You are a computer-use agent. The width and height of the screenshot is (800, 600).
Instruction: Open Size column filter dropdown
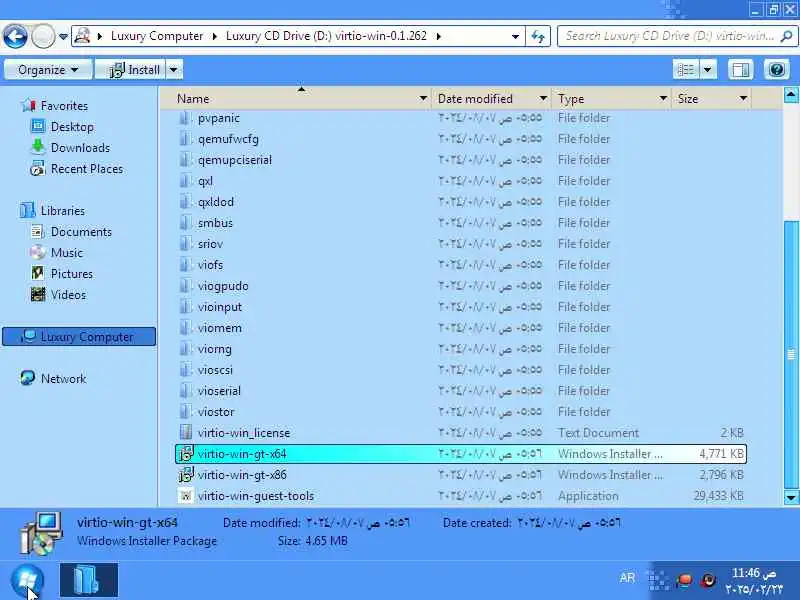click(743, 98)
